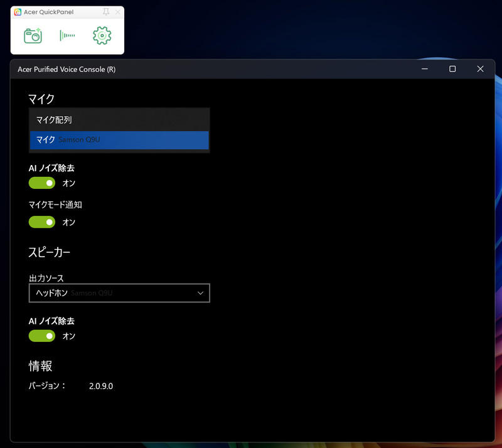The image size is (502, 448).
Task: Click the スピーカー section heading
Action: coord(50,252)
